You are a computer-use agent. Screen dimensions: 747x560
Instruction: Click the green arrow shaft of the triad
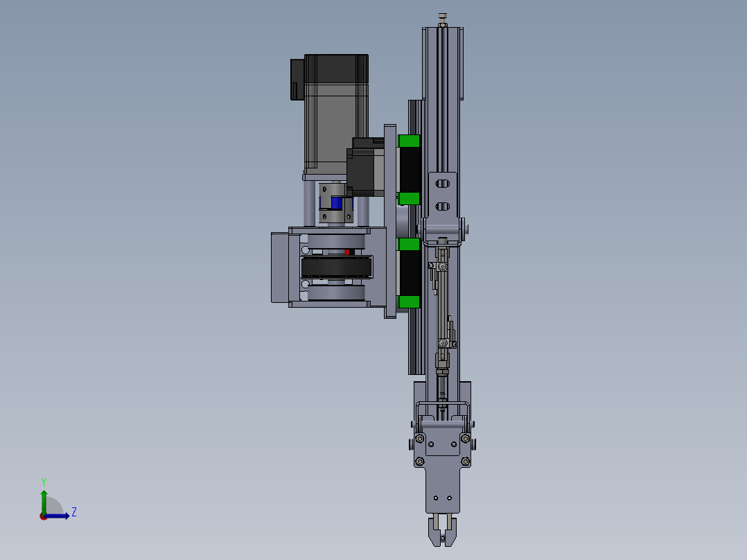click(44, 505)
